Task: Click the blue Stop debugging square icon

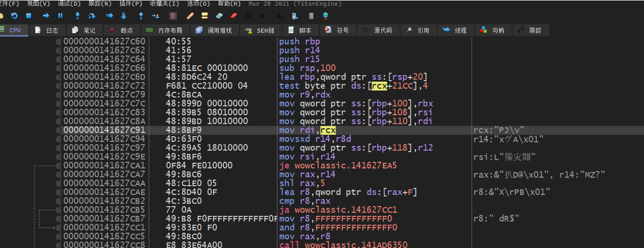Action: coord(29,16)
